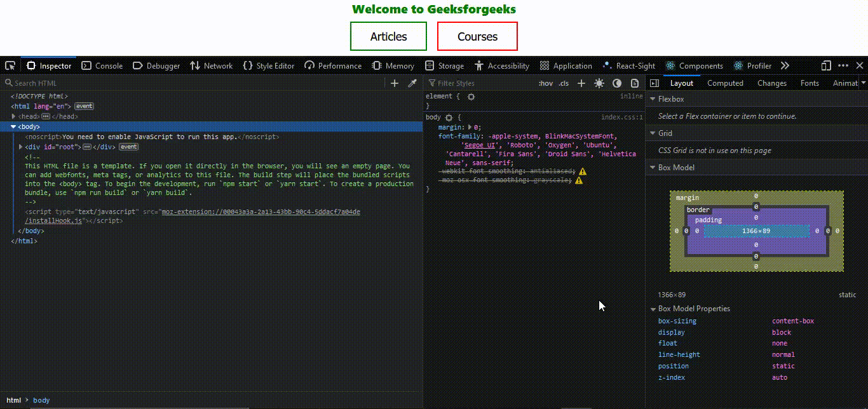Screen dimensions: 868x409
Task: Expand the head element node
Action: click(x=14, y=117)
